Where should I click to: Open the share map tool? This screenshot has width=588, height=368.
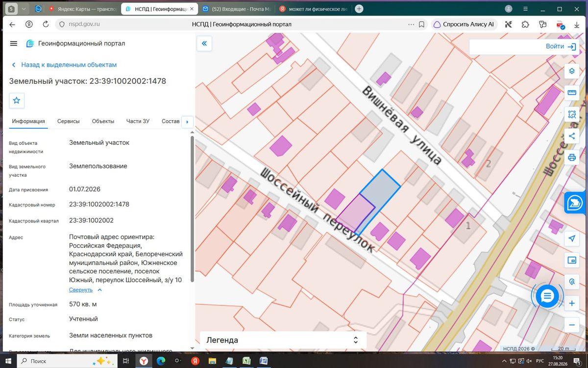571,136
